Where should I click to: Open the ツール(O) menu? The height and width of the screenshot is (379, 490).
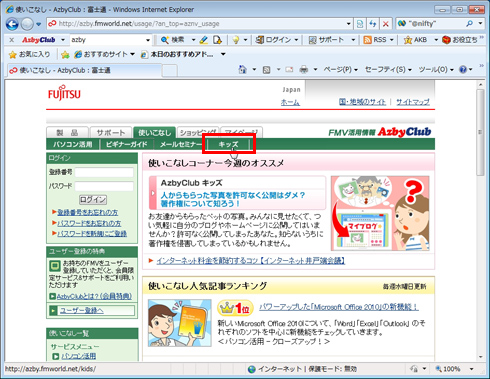[436, 69]
